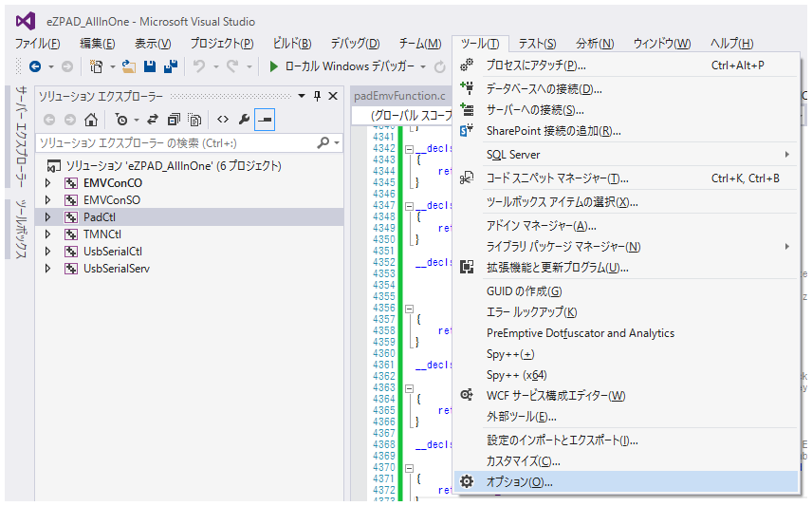
Task: Click the Save All icon
Action: tap(171, 66)
